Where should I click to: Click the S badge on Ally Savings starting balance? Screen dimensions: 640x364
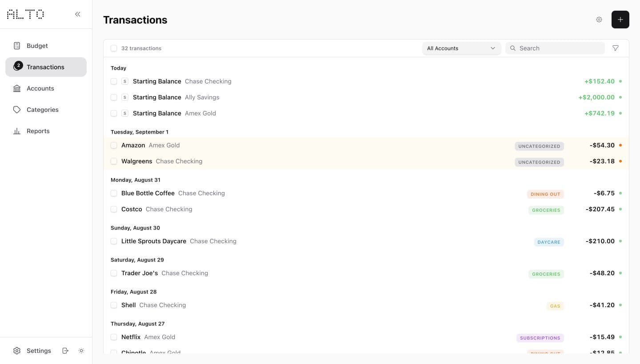[125, 97]
